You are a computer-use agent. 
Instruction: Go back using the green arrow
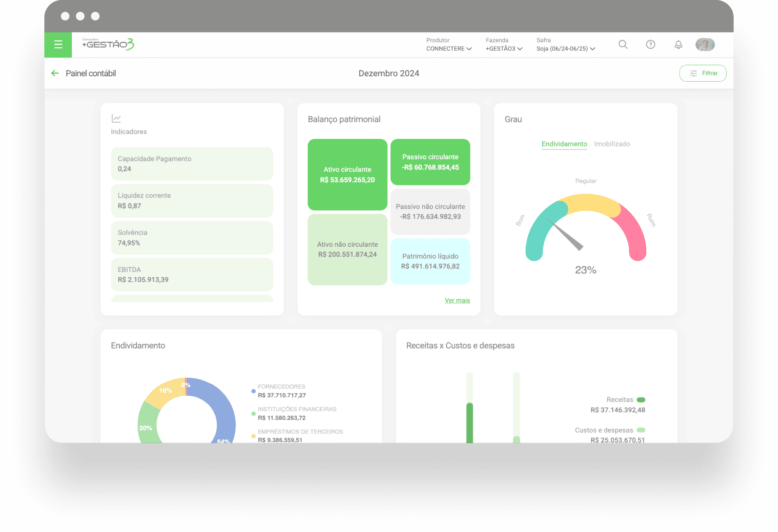coord(55,73)
